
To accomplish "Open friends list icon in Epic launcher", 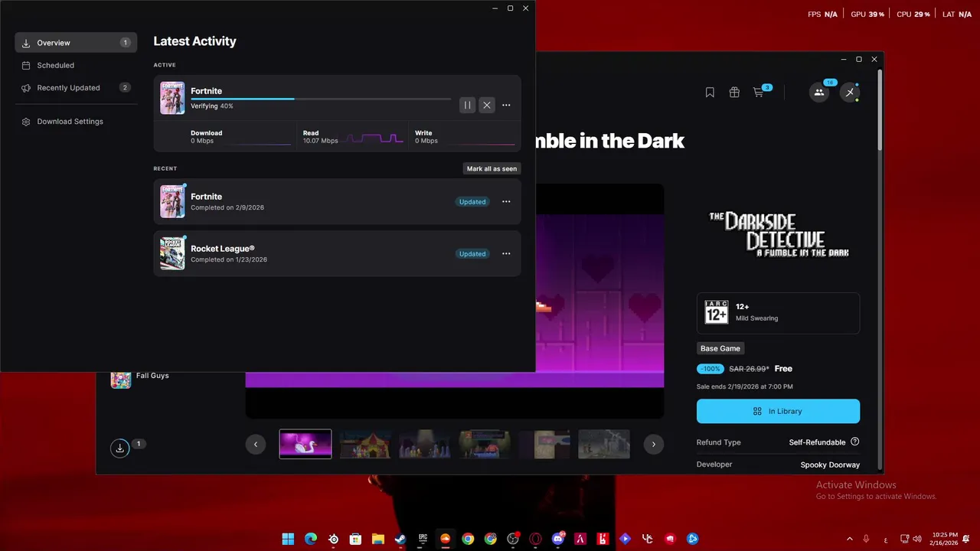I will [819, 93].
